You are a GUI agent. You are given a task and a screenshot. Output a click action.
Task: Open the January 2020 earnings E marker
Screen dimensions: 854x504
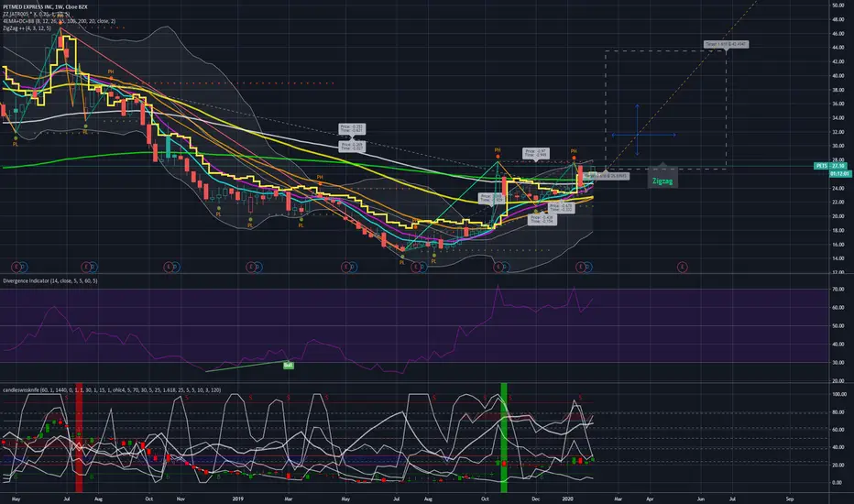pos(580,267)
